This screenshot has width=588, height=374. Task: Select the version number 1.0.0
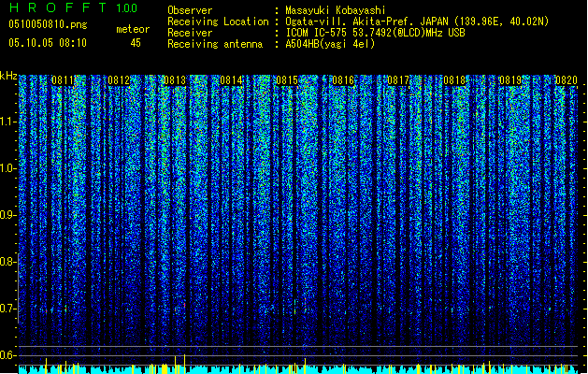[x=127, y=7]
